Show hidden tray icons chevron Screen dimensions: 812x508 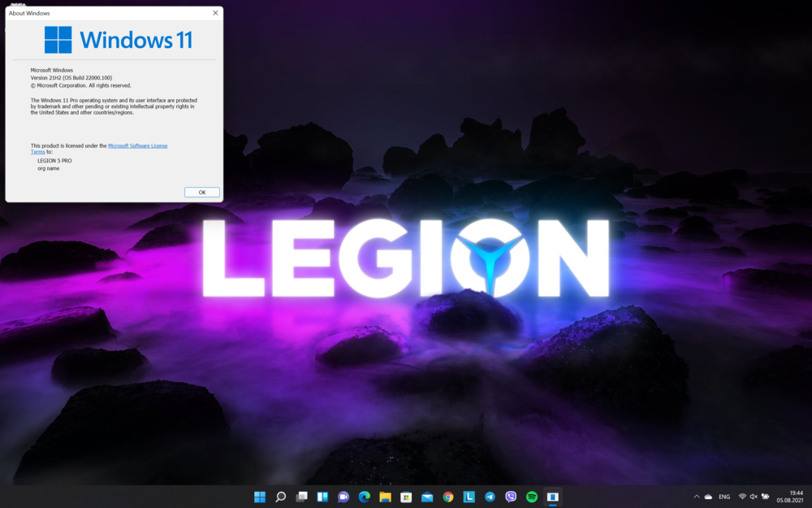[697, 497]
